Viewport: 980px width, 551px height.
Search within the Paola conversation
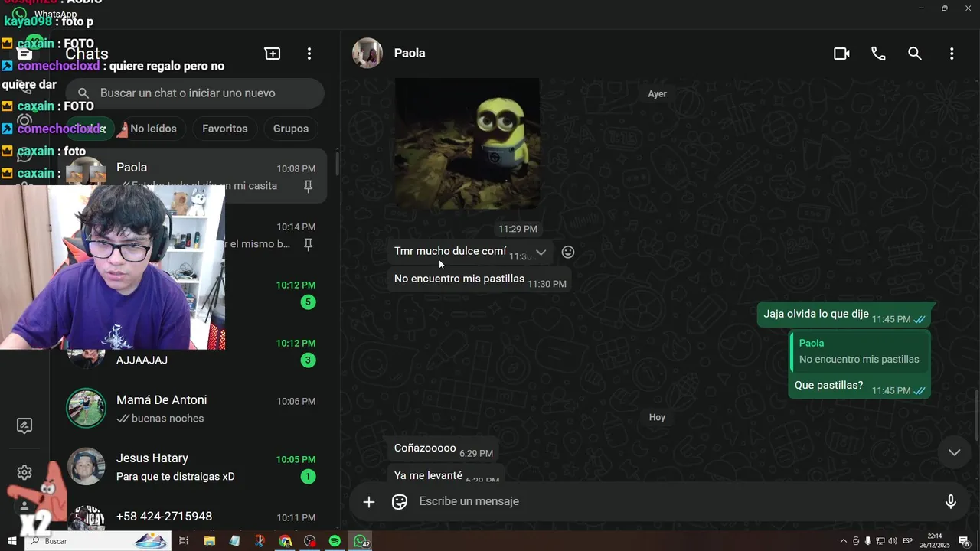coord(915,54)
